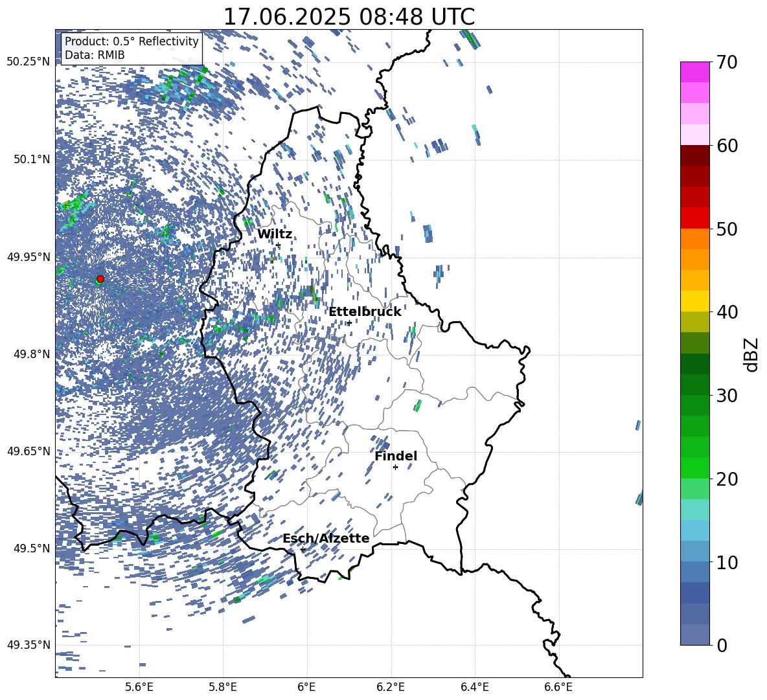Click the 49.65°N latitude tick label
This screenshot has height=700, width=767.
pyautogui.click(x=29, y=451)
